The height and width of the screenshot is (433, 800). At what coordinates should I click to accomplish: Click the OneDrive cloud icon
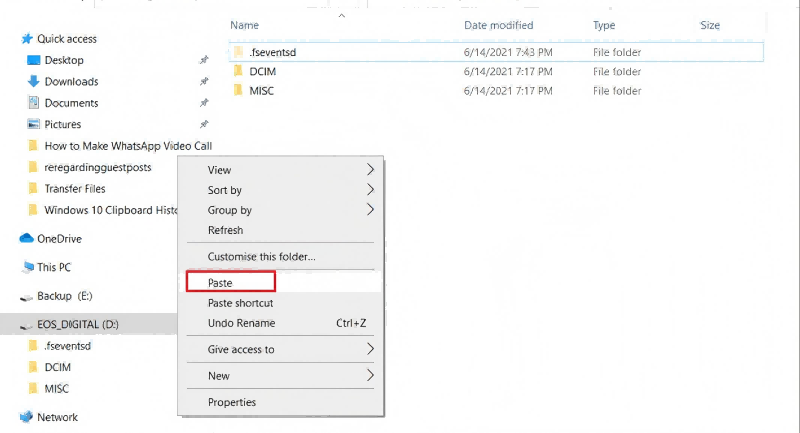(26, 238)
